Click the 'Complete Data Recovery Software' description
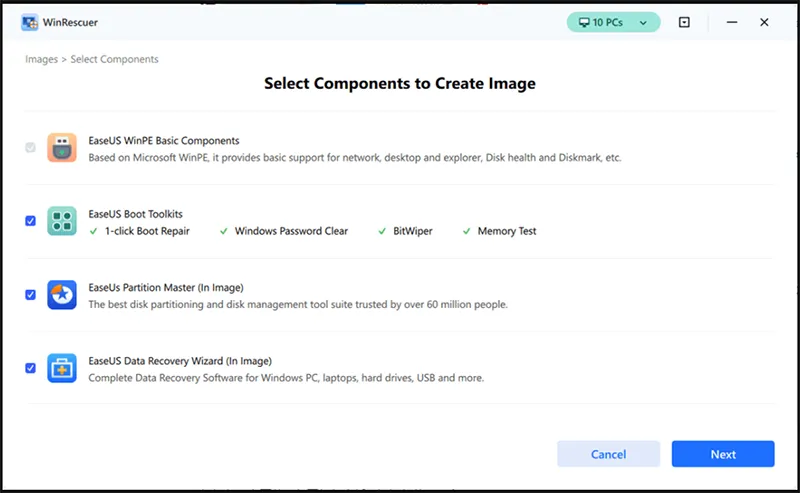This screenshot has height=493, width=800. coord(286,378)
